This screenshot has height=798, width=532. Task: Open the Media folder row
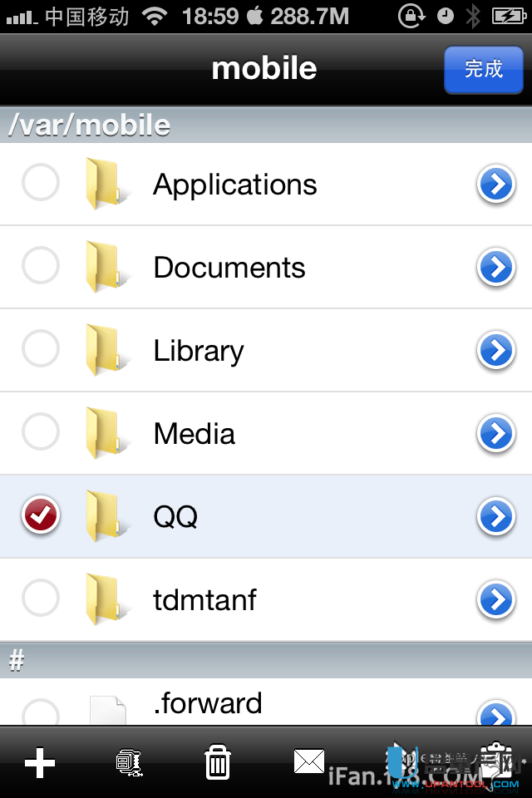pyautogui.click(x=195, y=434)
